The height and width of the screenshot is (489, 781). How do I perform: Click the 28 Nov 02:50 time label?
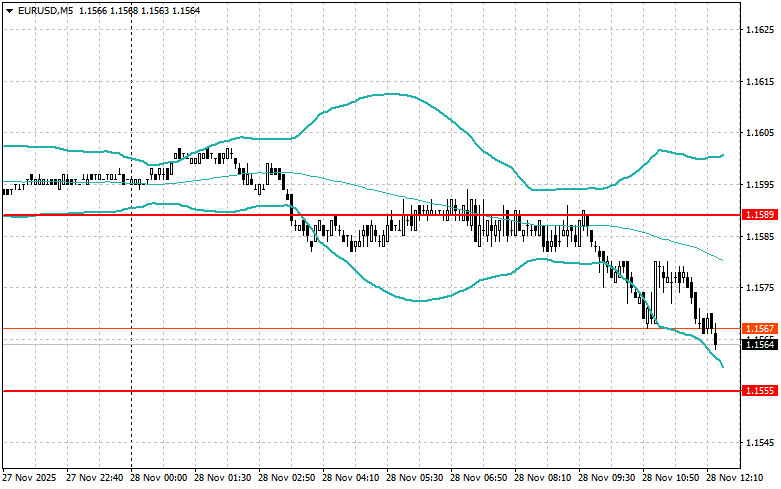pos(286,478)
